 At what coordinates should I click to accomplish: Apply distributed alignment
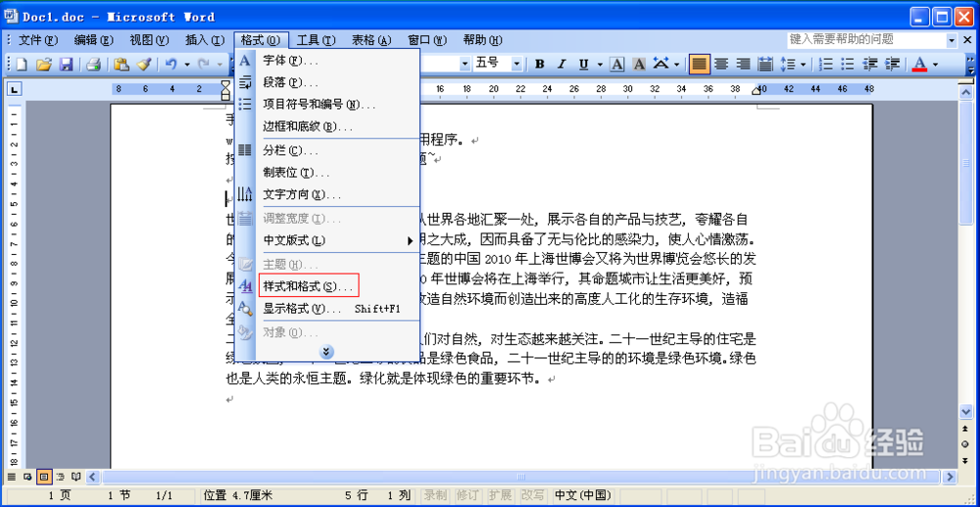[765, 64]
